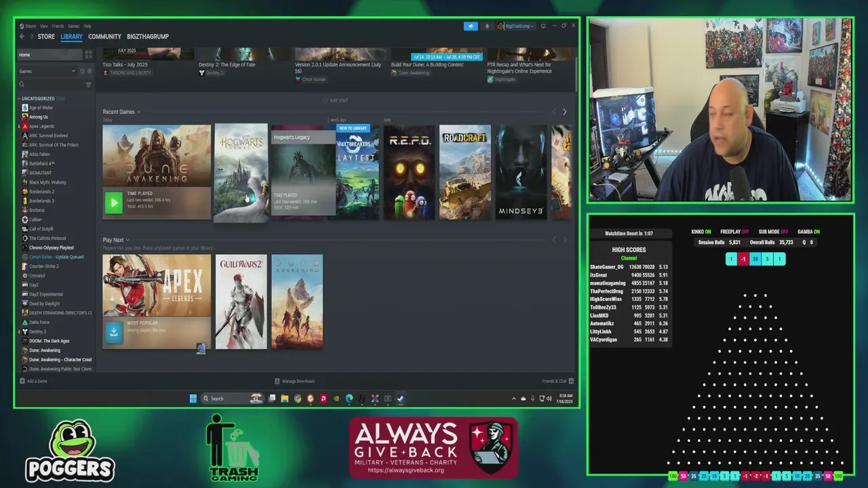
Task: Open File Explorer from the taskbar
Action: (285, 399)
